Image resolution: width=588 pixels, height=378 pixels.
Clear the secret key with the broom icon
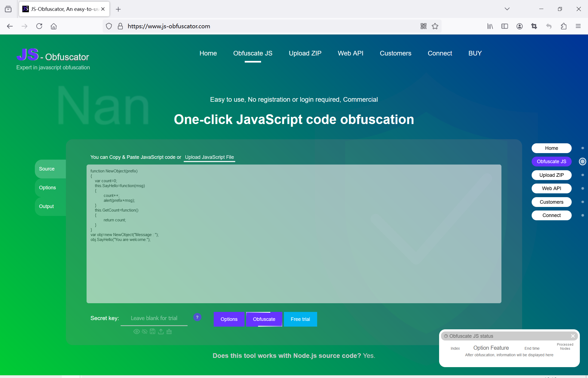pyautogui.click(x=169, y=331)
